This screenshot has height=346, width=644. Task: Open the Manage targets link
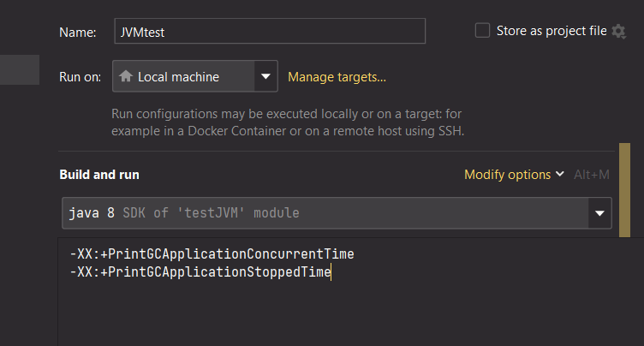[337, 77]
